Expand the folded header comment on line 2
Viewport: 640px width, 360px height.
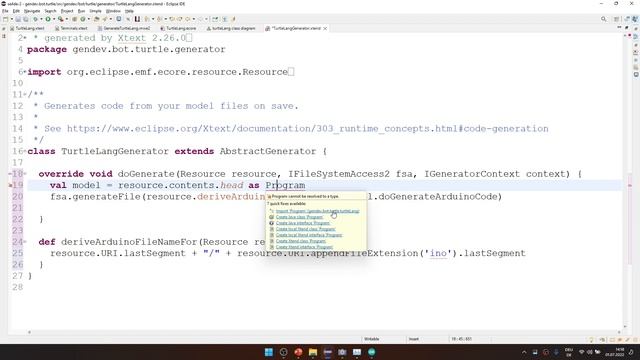coord(25,38)
